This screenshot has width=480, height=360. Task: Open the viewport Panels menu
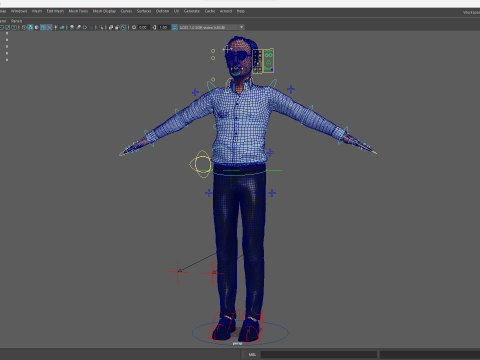coord(16,21)
